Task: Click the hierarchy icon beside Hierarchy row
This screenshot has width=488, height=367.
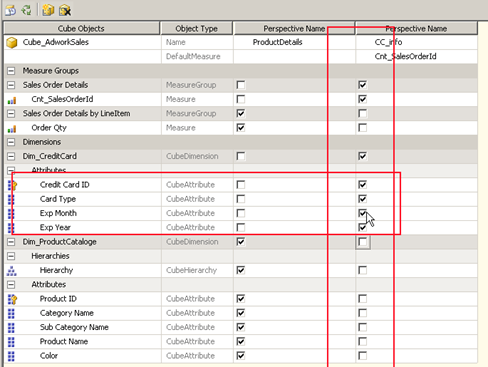Action: pos(12,271)
